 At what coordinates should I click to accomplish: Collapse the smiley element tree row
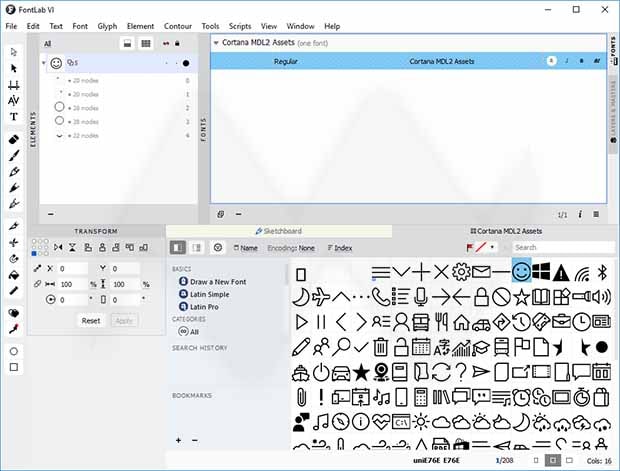point(43,62)
